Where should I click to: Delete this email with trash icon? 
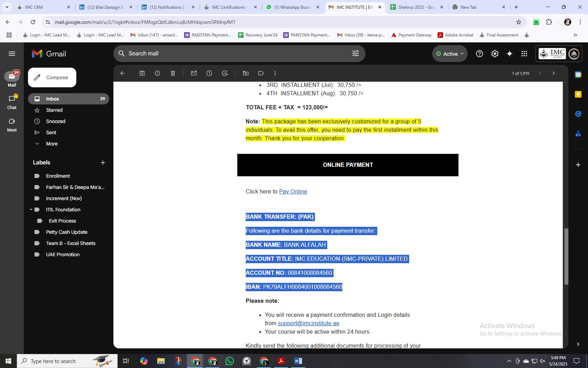(173, 73)
